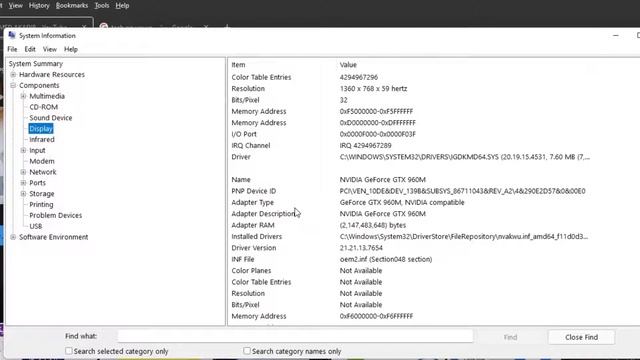Select the CD-ROM category
The height and width of the screenshot is (360, 640).
[x=44, y=107]
